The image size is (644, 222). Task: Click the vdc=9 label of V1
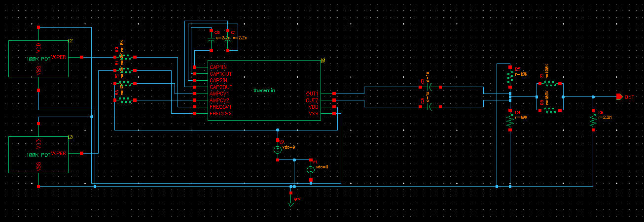(x=322, y=167)
